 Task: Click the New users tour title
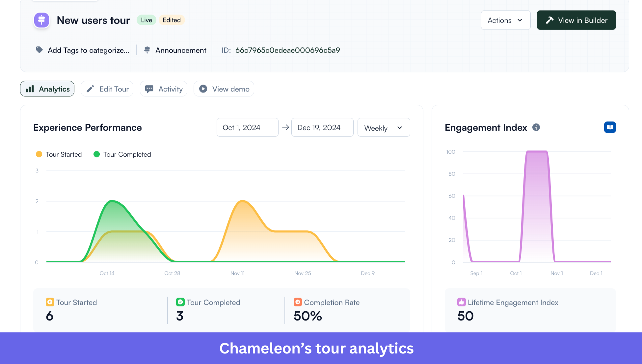point(94,20)
